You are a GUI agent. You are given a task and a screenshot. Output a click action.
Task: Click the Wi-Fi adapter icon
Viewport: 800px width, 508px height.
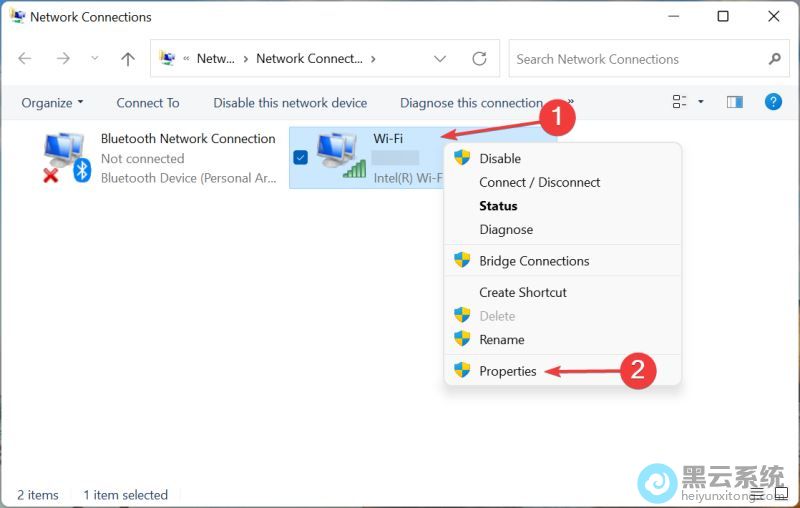click(x=339, y=156)
